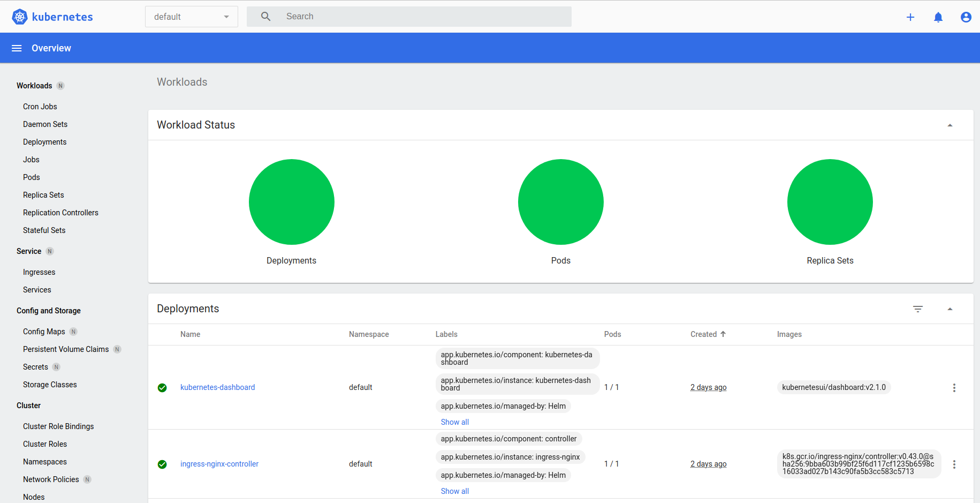This screenshot has width=980, height=503.
Task: Click the Namespace column header
Action: coord(369,334)
